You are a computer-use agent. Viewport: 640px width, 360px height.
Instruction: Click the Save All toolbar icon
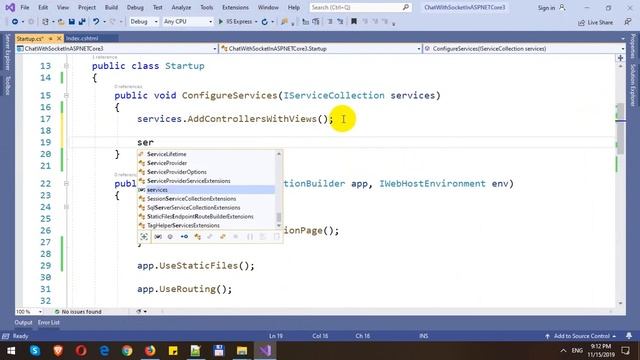pyautogui.click(x=82, y=22)
